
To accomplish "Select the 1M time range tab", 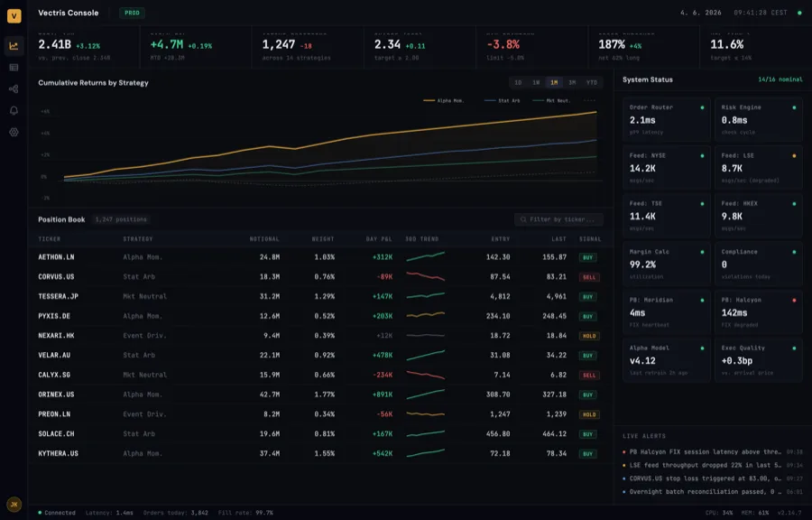I will (554, 83).
